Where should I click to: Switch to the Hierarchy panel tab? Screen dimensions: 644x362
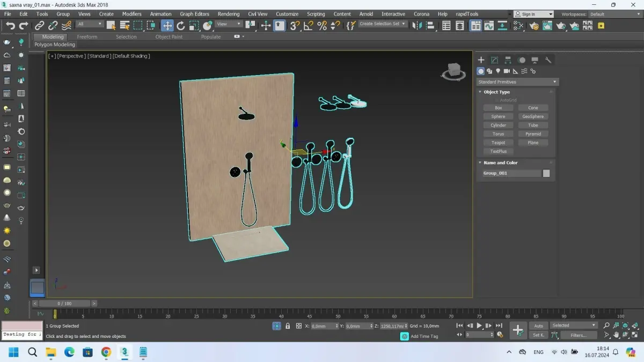pyautogui.click(x=508, y=60)
